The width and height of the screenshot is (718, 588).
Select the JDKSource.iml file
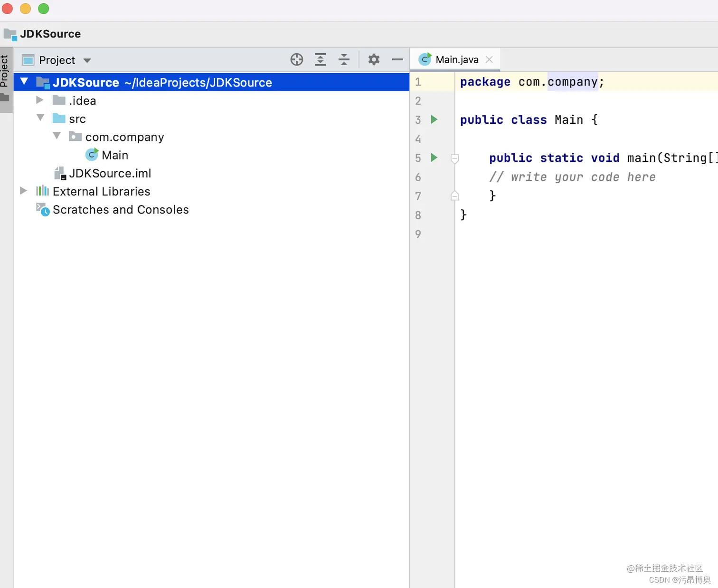[x=110, y=173]
